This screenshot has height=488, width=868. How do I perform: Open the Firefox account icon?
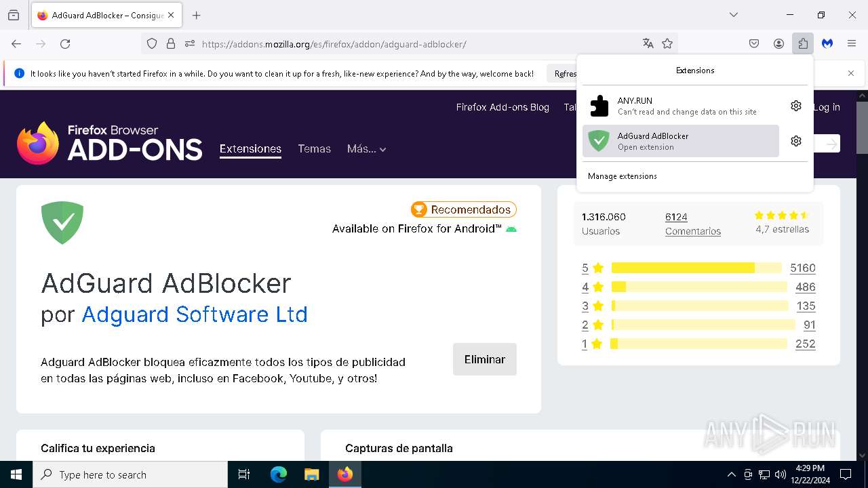coord(778,43)
